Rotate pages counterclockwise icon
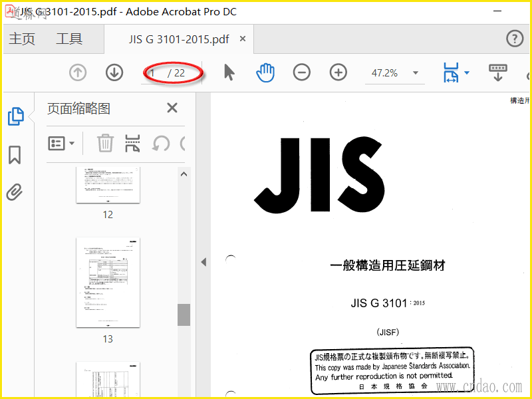Image resolution: width=532 pixels, height=399 pixels. coord(161,144)
